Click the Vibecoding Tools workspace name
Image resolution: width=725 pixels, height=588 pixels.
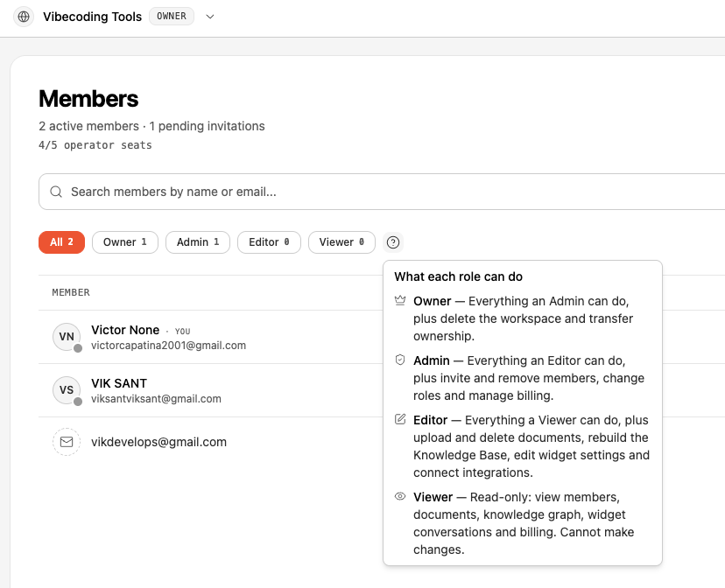coord(93,17)
